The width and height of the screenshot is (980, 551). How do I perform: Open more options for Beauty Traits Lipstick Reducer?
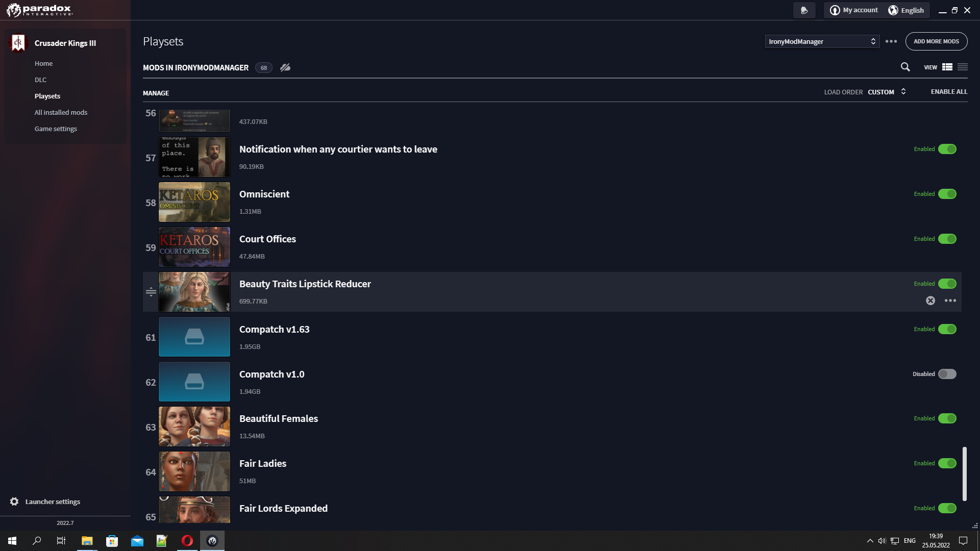point(950,300)
